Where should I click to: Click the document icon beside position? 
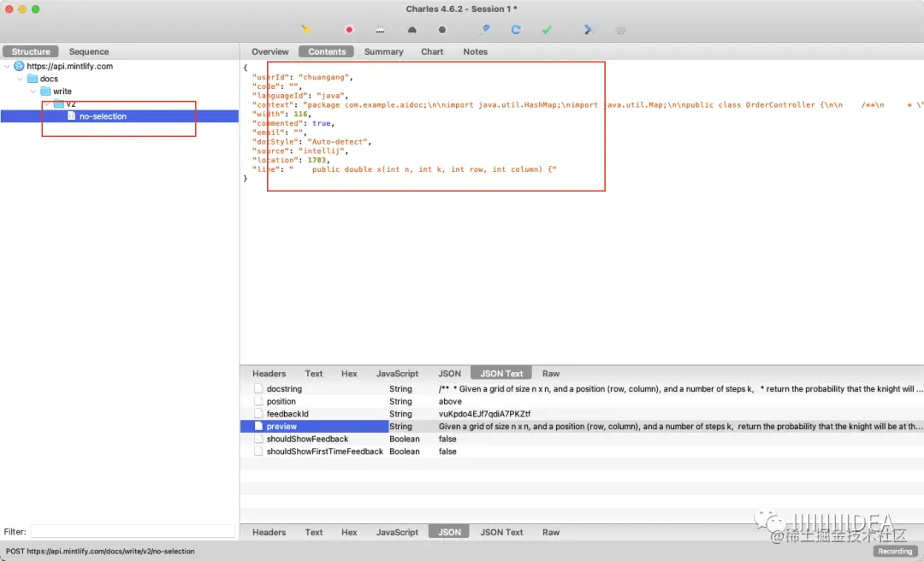[x=258, y=401]
